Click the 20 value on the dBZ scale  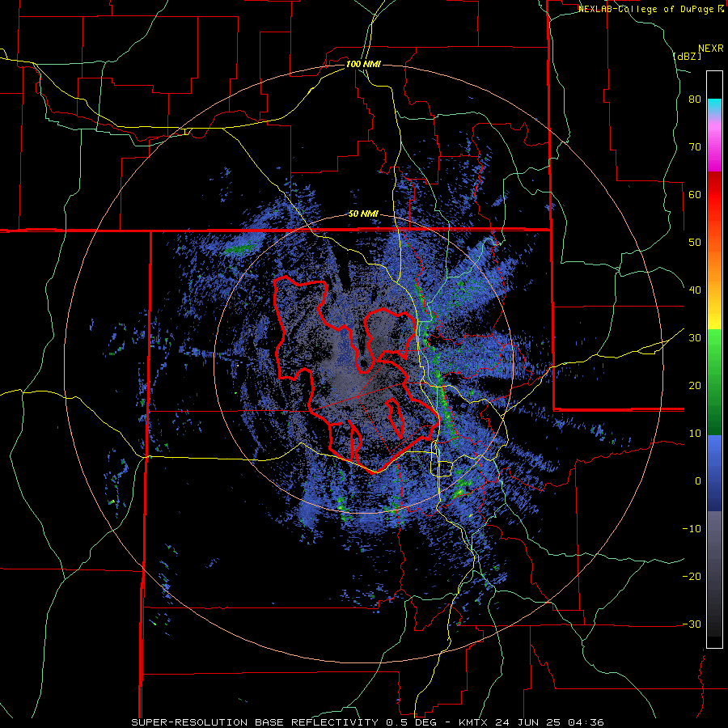point(695,386)
